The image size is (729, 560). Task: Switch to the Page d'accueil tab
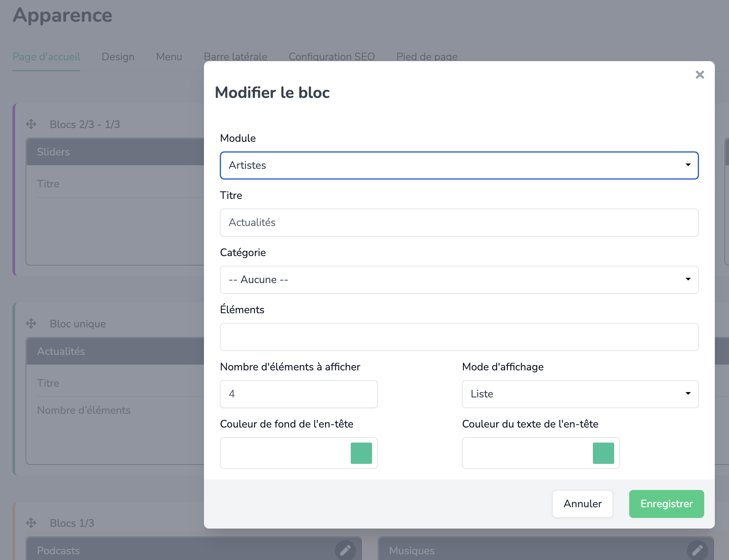click(x=47, y=57)
